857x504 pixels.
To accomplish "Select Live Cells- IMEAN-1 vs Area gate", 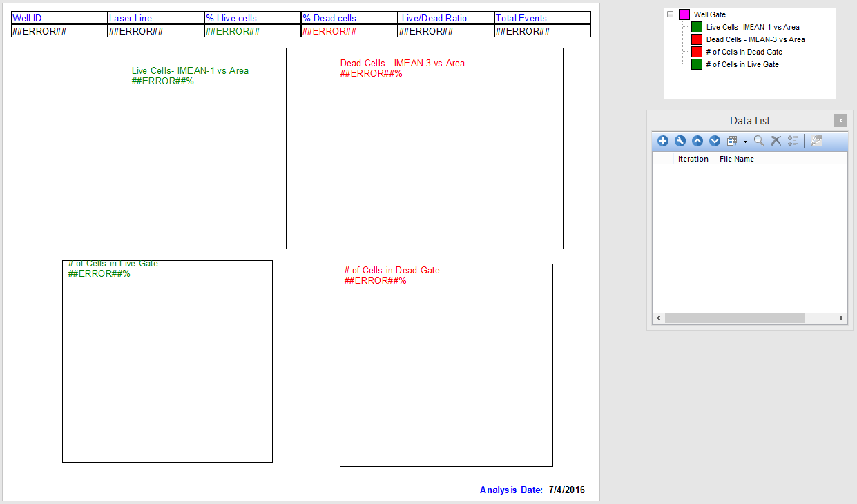I will pyautogui.click(x=753, y=27).
